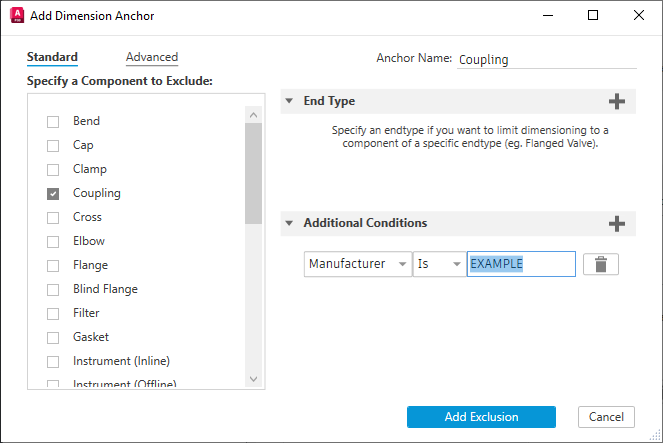Check the Cap checkbox
The height and width of the screenshot is (443, 663).
click(x=53, y=146)
